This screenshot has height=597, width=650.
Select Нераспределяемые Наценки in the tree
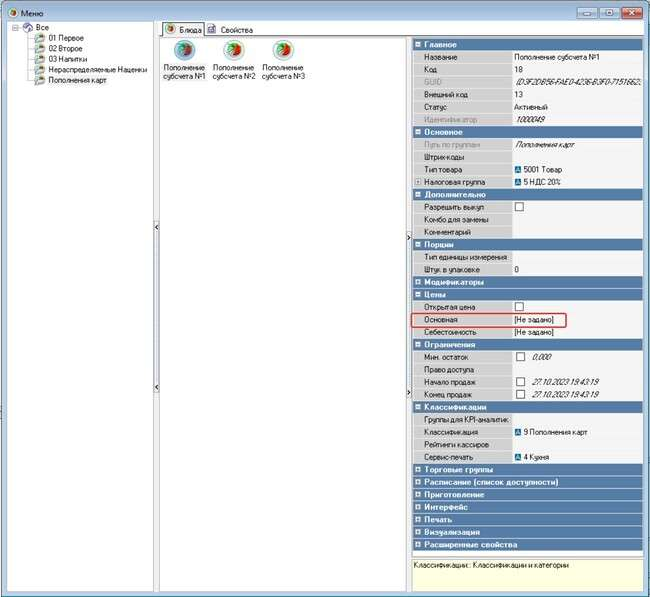[x=98, y=70]
